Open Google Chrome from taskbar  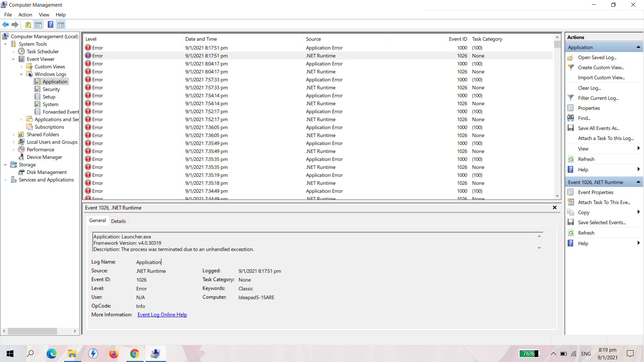pos(135,354)
